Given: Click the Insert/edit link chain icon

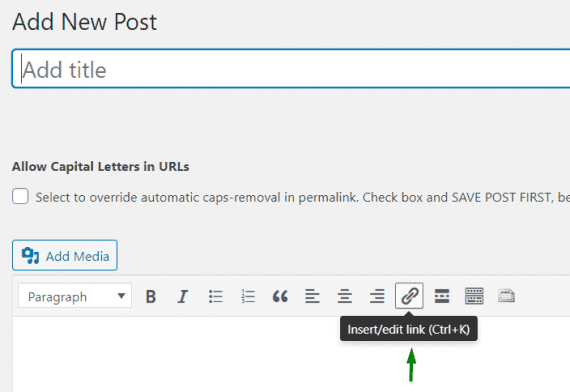Looking at the screenshot, I should (x=409, y=296).
